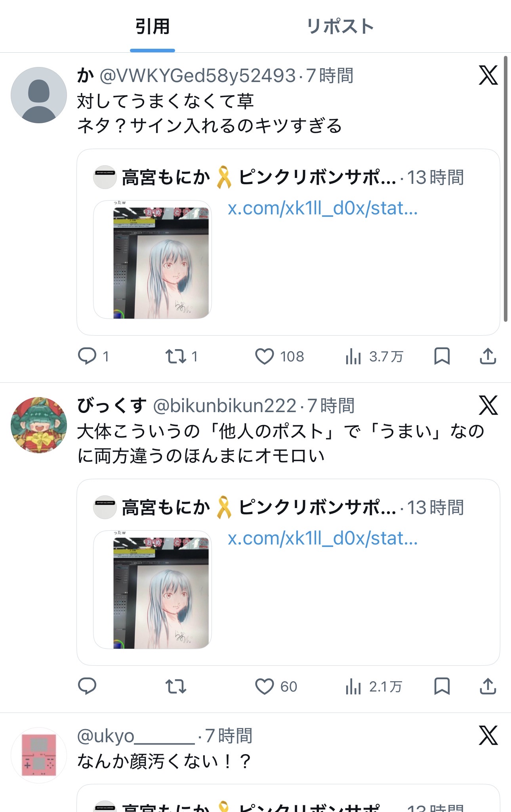Open the X (Grok) icon on びっくす's post
511x812 pixels.
pos(488,405)
